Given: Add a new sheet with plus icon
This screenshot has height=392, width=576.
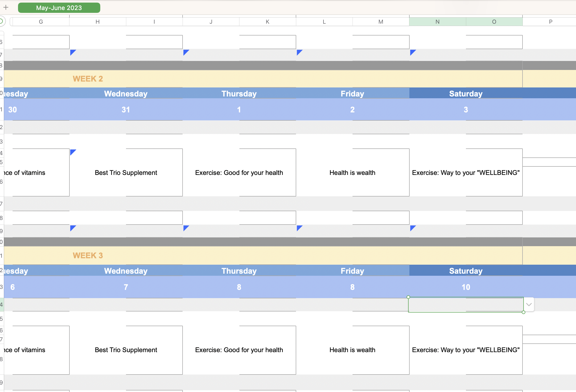Looking at the screenshot, I should 6,7.
